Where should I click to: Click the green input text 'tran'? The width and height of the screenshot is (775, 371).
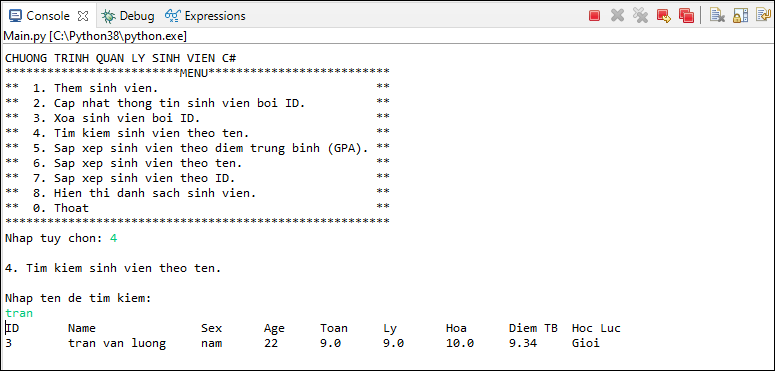coord(19,313)
